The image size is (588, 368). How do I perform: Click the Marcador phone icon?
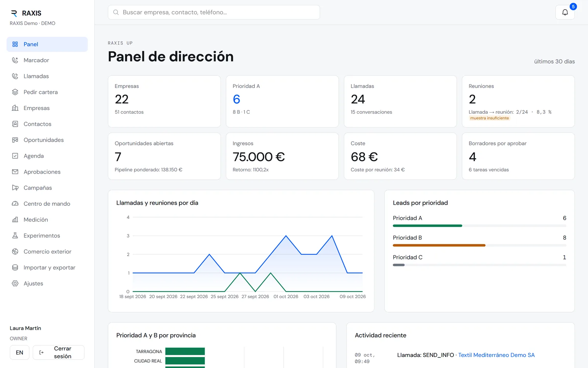coord(15,60)
